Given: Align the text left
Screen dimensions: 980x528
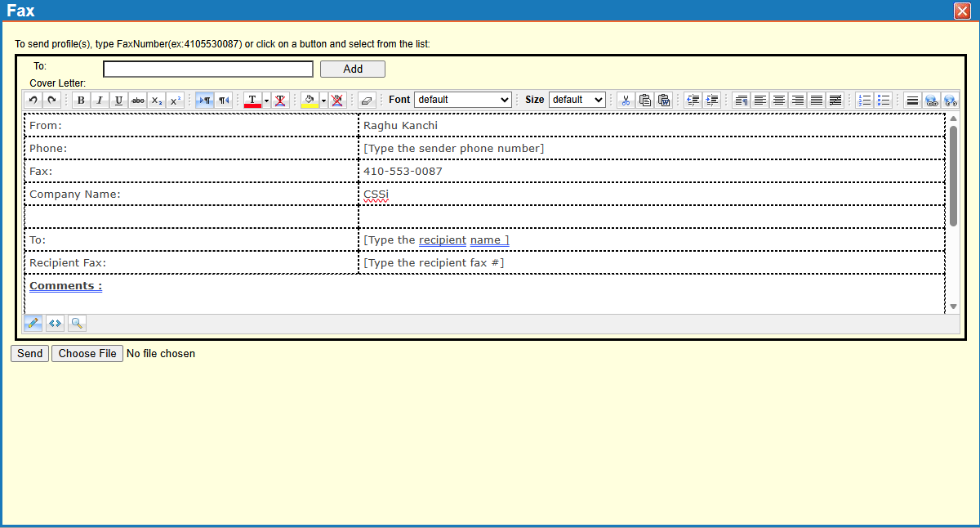Looking at the screenshot, I should pos(760,100).
